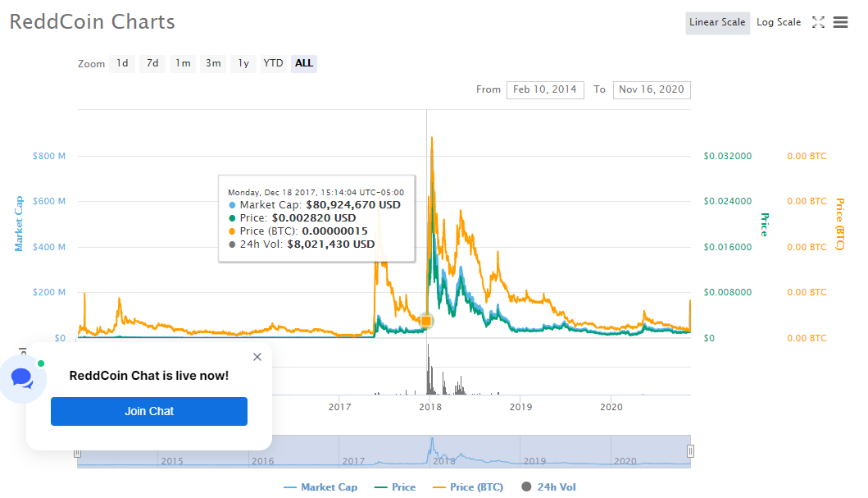Set zoom to 1d

[x=122, y=63]
